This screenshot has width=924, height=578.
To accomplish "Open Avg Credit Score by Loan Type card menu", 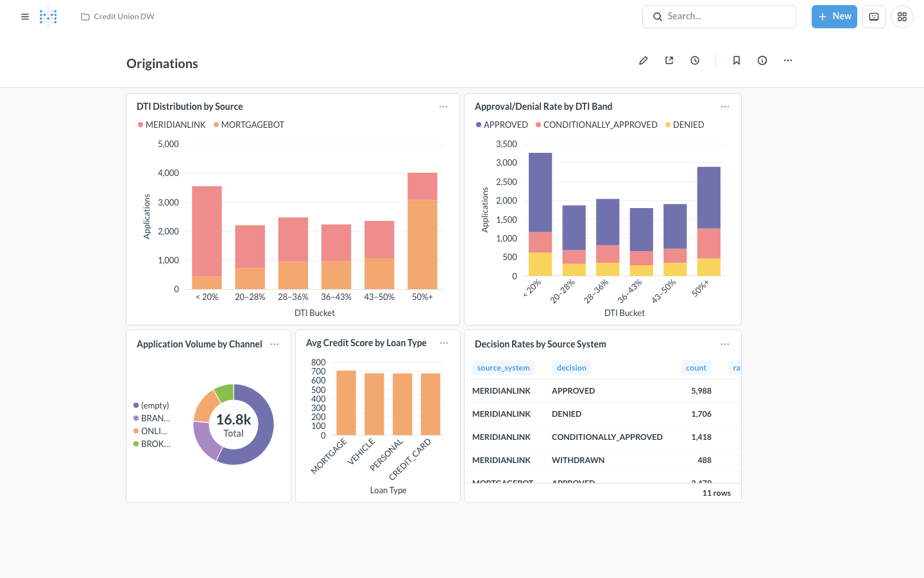I will 444,343.
